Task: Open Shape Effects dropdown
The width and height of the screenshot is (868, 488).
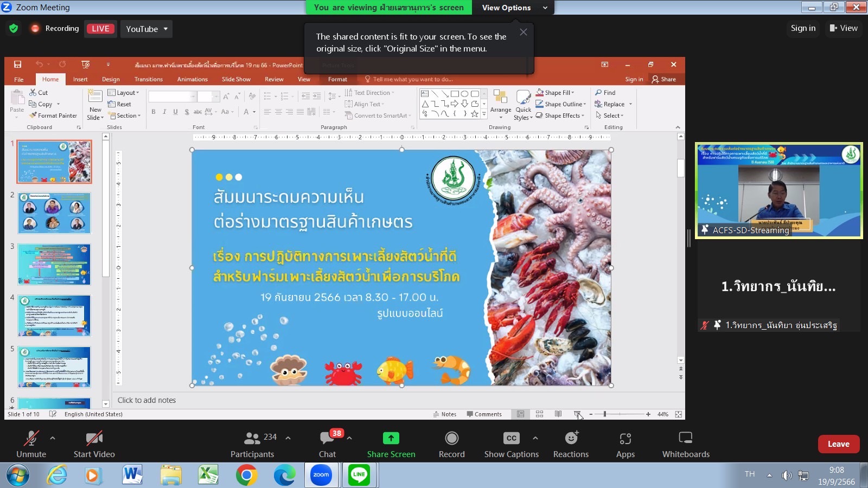Action: tap(560, 115)
